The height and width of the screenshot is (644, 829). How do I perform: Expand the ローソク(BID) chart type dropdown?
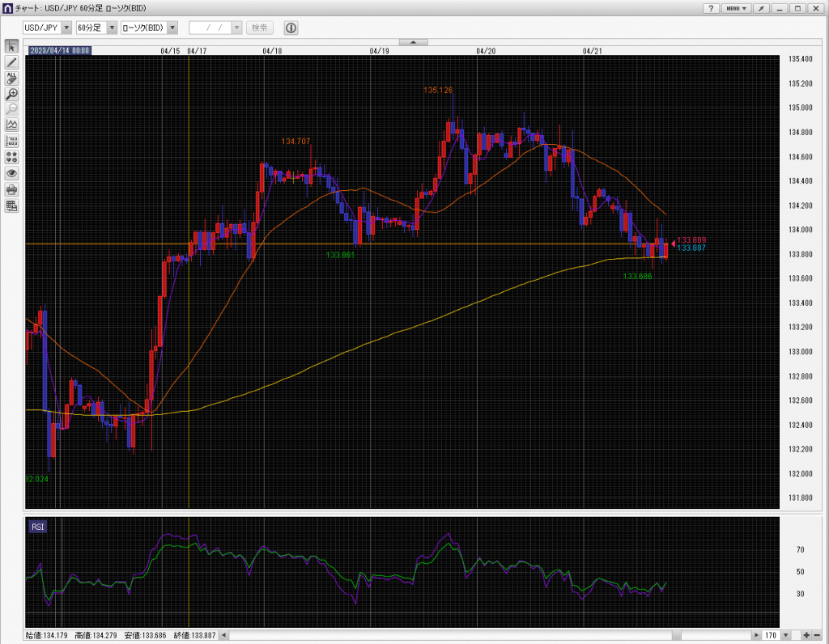click(x=172, y=28)
